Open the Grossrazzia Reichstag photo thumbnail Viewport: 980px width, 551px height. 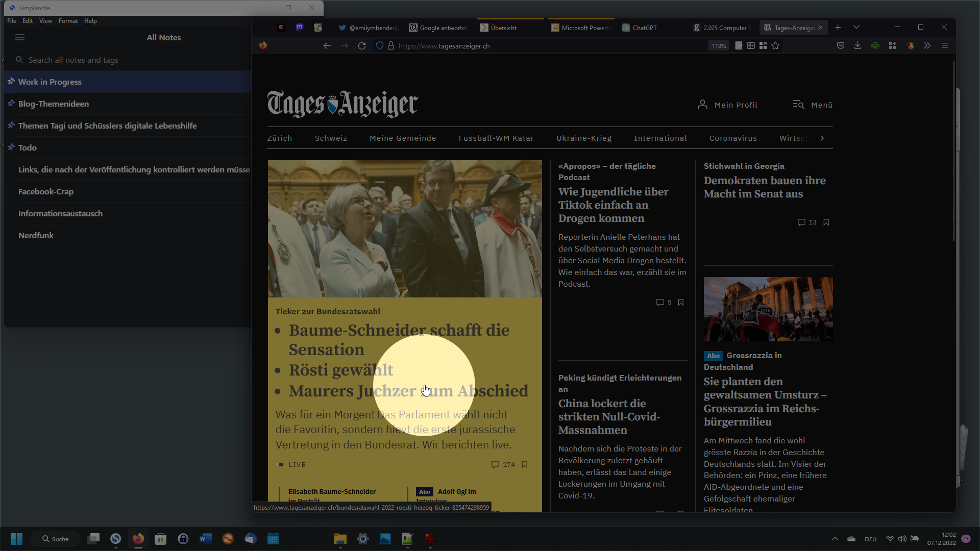(768, 309)
